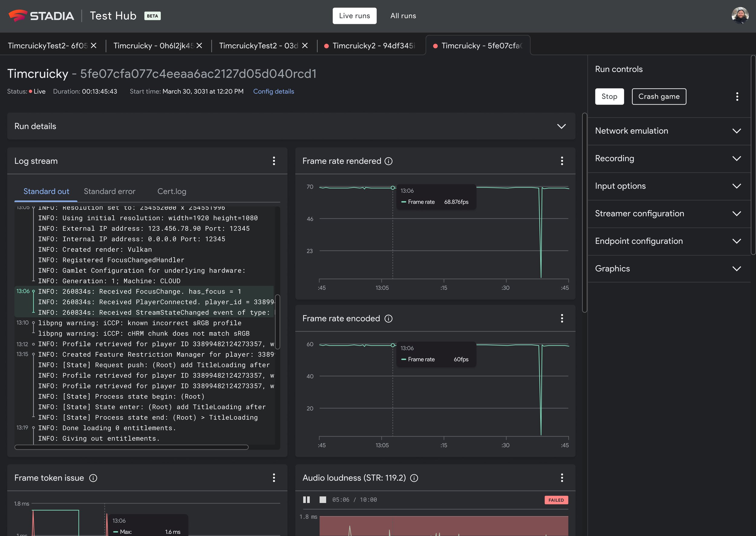Click the main page vertical scrollbar
This screenshot has width=756, height=536.
(x=584, y=213)
